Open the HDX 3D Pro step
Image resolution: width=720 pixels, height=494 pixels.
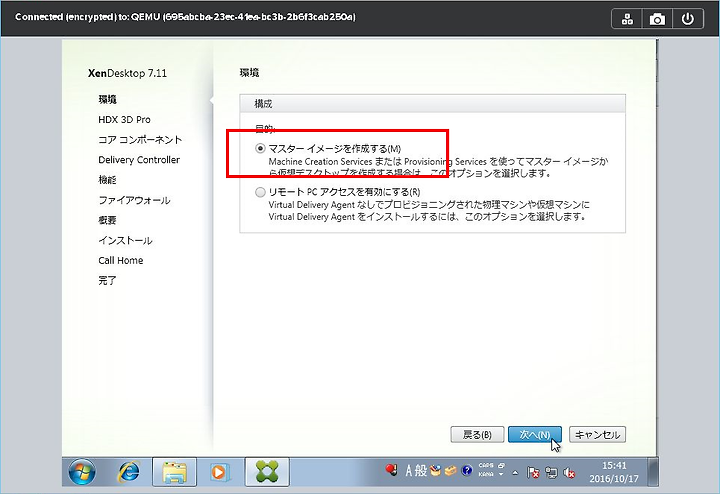pos(124,119)
